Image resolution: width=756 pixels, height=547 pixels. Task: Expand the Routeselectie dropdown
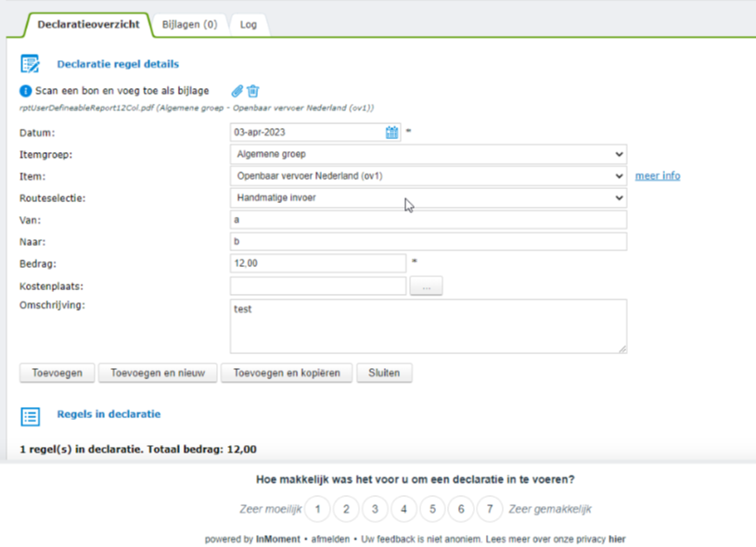point(429,197)
